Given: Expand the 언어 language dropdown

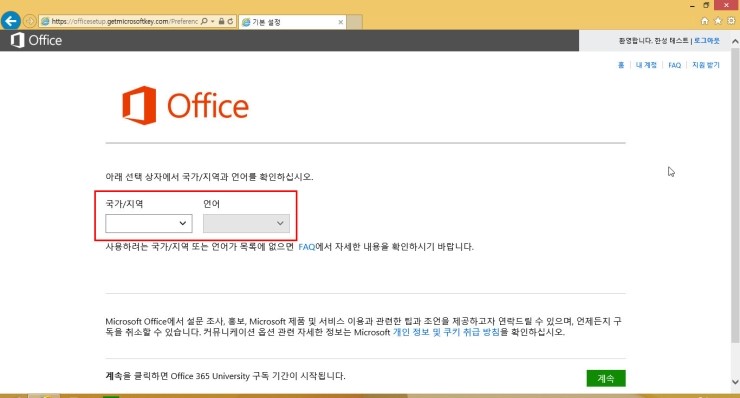Looking at the screenshot, I should (x=246, y=223).
